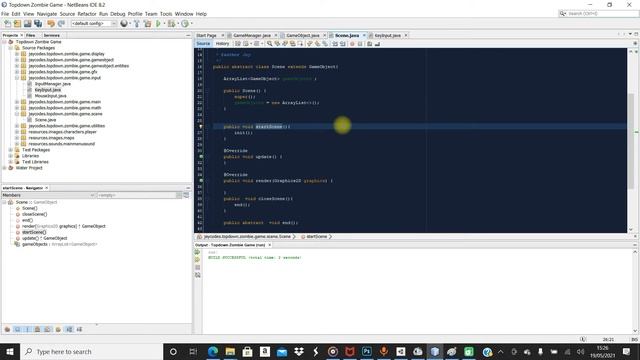Click the globe browser icon in toolbar
This screenshot has height=360, width=640.
[124, 24]
